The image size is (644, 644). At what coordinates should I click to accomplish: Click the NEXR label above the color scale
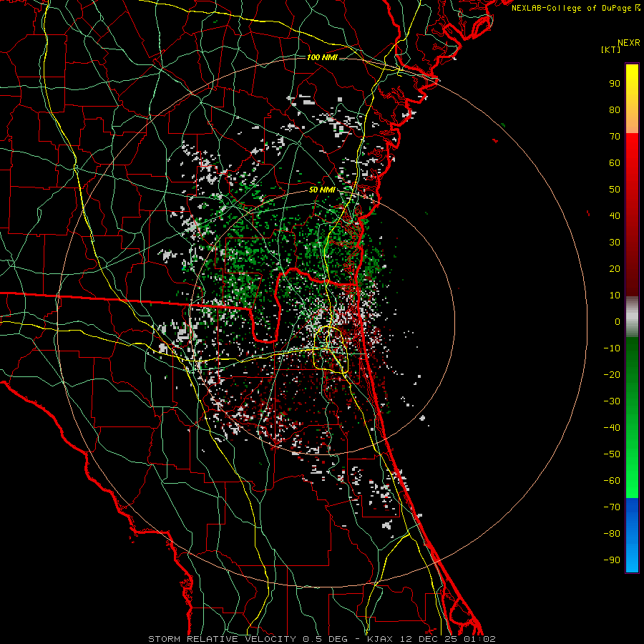[628, 43]
